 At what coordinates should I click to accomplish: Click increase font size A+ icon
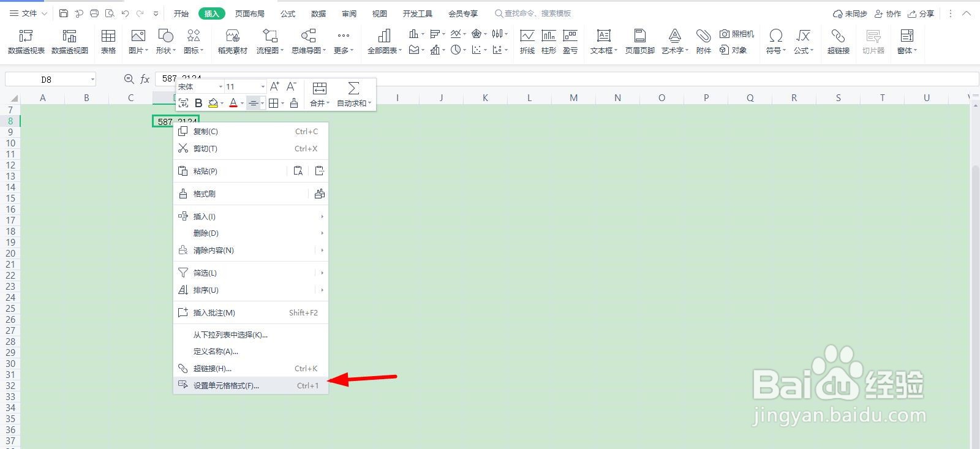[274, 86]
